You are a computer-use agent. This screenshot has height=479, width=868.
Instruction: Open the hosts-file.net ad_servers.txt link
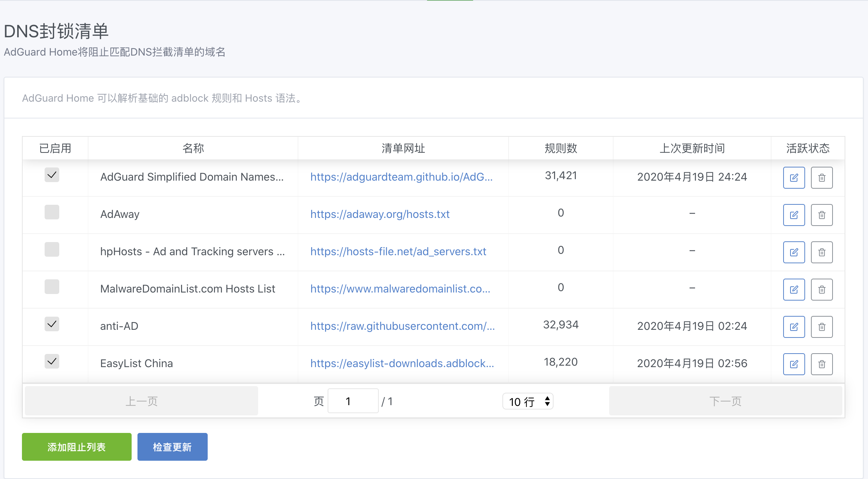pos(398,252)
